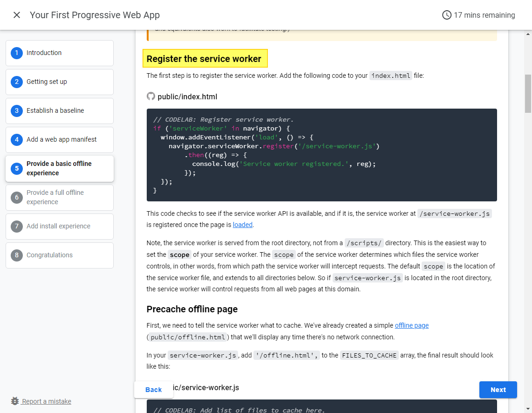Select step 2 number badge for Getting set up

(x=17, y=82)
